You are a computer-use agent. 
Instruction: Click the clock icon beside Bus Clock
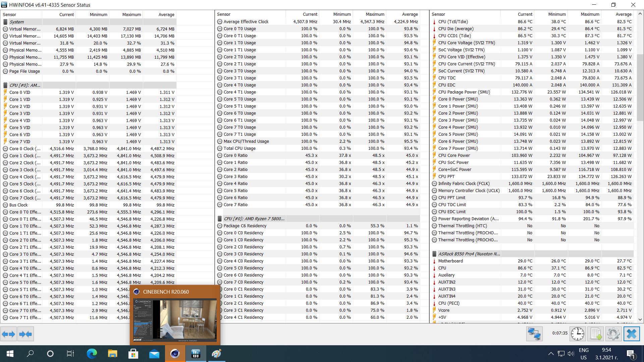coord(5,205)
